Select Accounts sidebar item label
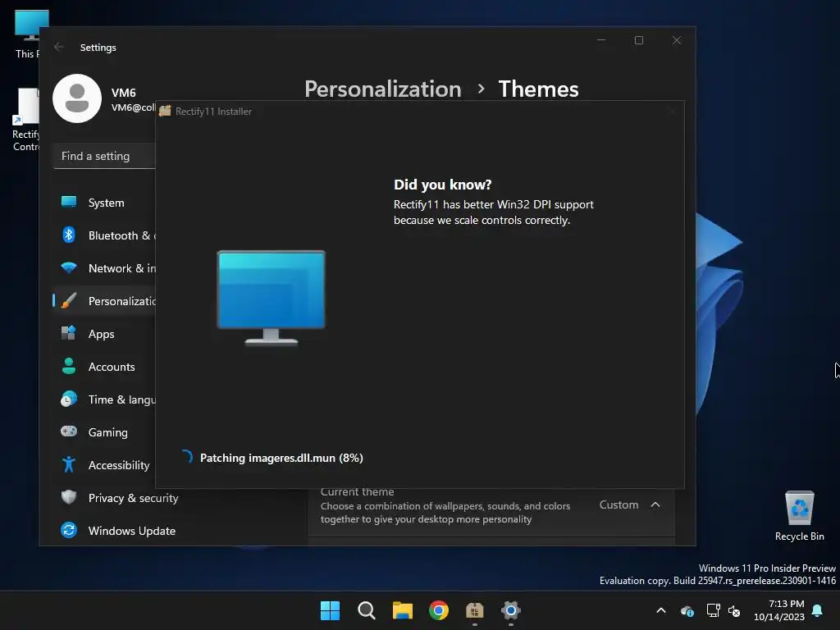Screen dimensions: 840x630 coord(112,367)
